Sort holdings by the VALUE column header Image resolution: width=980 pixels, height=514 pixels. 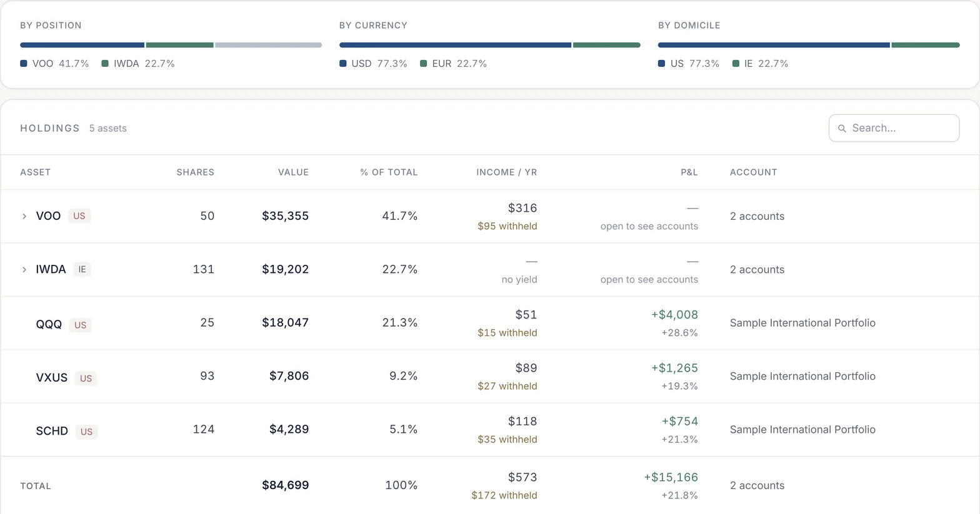(293, 172)
